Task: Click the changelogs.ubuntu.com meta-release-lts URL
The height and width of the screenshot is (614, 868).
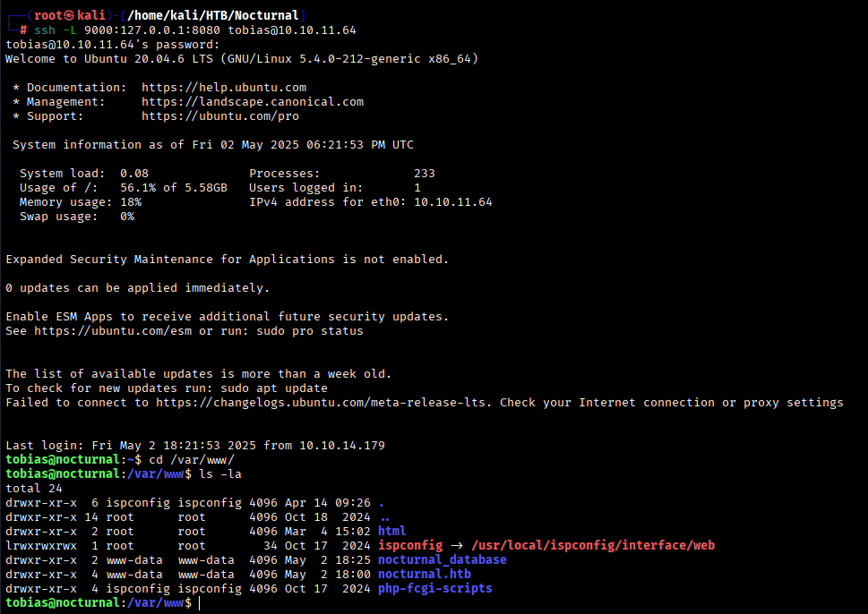Action: point(324,403)
